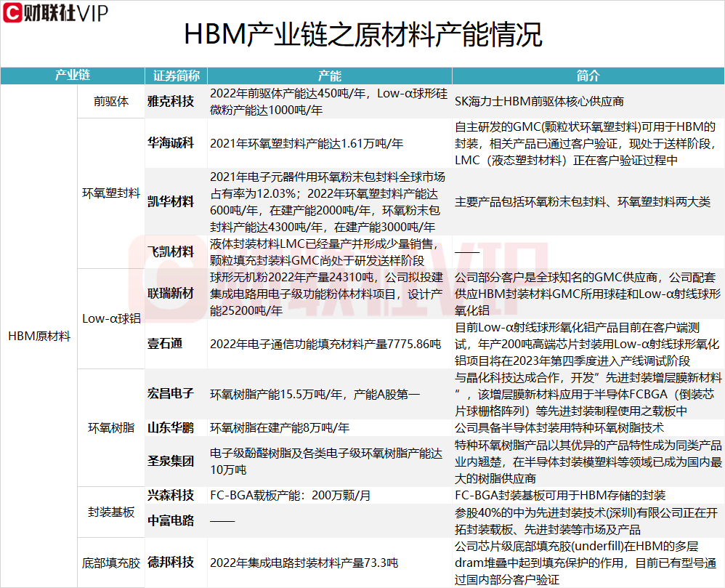
Task: Click 壹石通 description about Low-α射线球形氧化铝产品
Action: tap(588, 344)
